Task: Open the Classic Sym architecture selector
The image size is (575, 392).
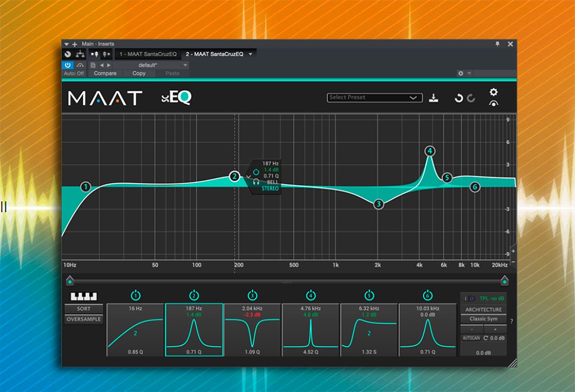Action: tap(483, 319)
